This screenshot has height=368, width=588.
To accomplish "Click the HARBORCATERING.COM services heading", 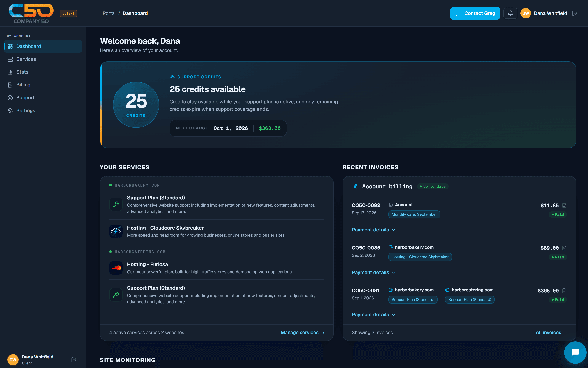I will 140,252.
